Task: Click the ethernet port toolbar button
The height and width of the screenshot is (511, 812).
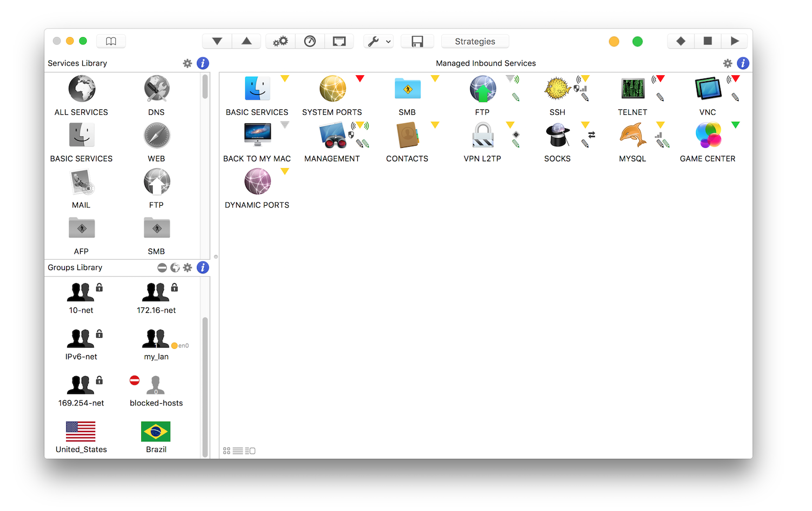Action: 339,41
